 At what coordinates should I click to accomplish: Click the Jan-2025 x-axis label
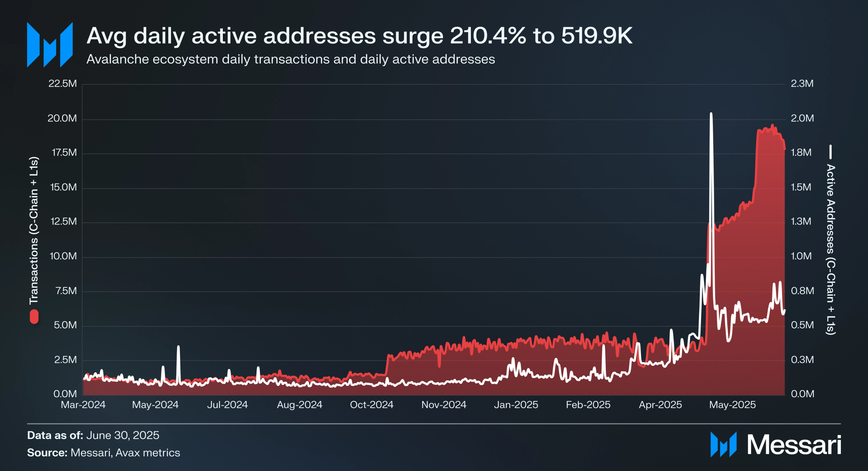coord(516,405)
